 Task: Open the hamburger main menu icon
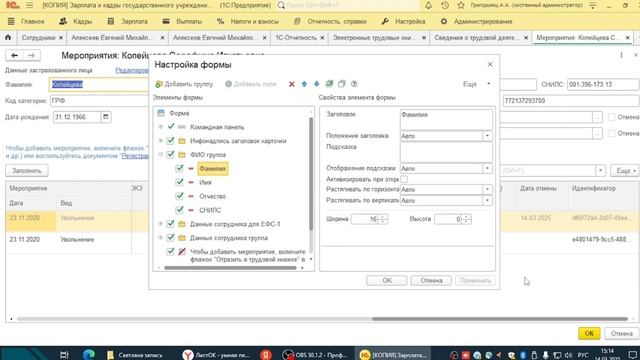(x=30, y=5)
